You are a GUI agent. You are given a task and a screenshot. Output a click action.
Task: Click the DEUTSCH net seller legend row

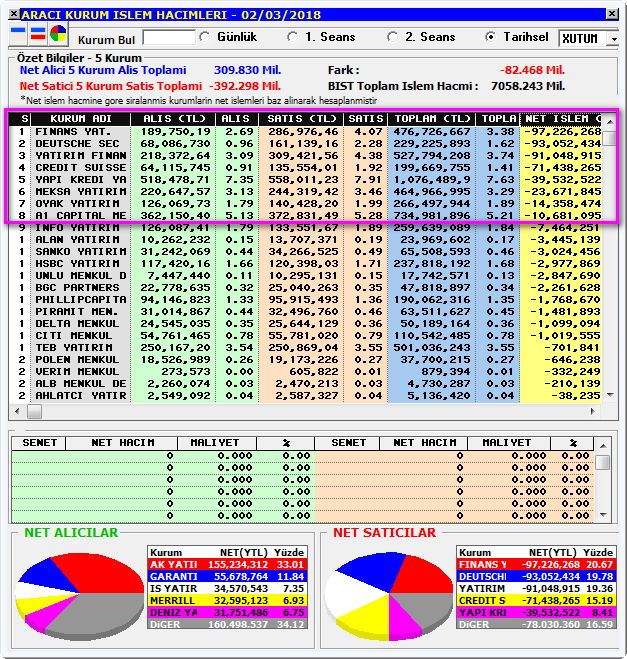click(536, 577)
